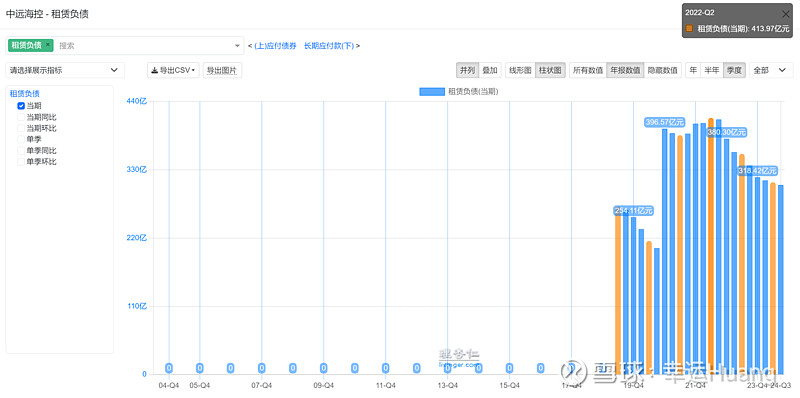Select 隐藏数值 option
This screenshot has width=800, height=398.
662,70
